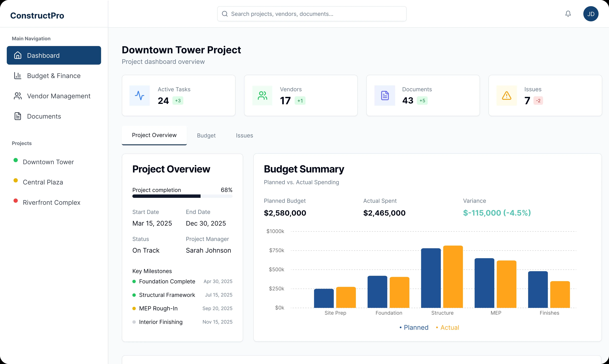Click the Vendor Management people icon
Screen dimensions: 609x364
(18, 96)
